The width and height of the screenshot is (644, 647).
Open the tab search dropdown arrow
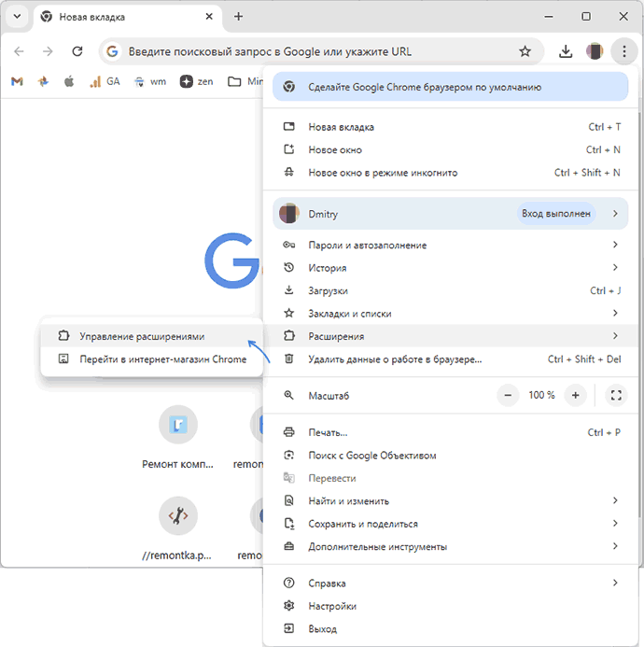pyautogui.click(x=17, y=17)
